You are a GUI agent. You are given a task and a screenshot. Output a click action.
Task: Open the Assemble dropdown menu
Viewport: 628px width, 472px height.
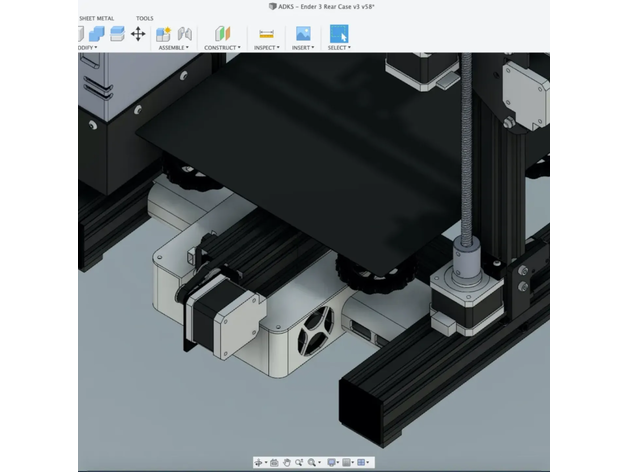[x=171, y=48]
